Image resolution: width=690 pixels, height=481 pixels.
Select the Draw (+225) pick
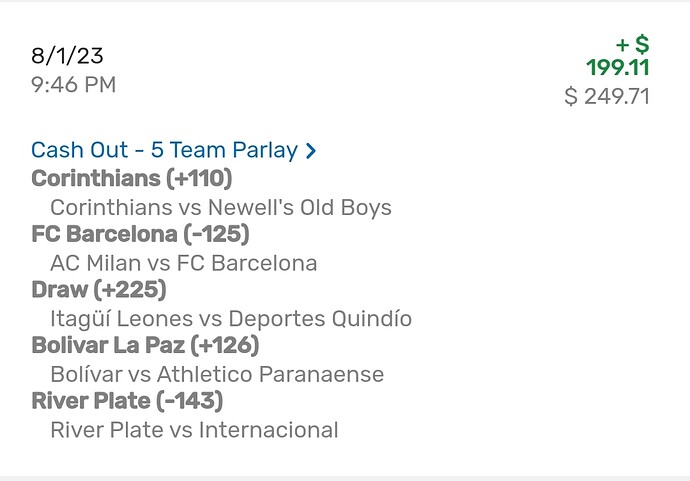pos(99,290)
